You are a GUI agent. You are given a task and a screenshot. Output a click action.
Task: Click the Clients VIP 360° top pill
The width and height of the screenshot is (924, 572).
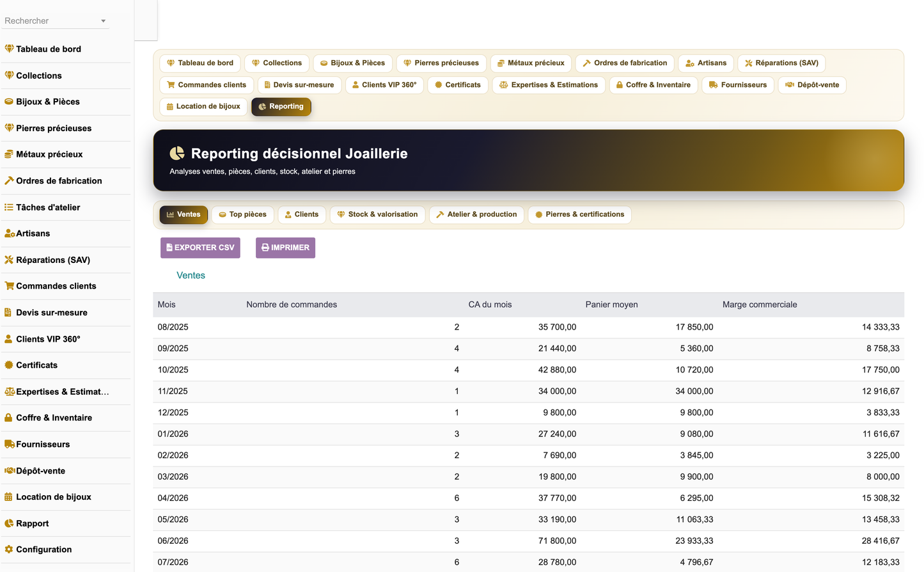coord(384,85)
